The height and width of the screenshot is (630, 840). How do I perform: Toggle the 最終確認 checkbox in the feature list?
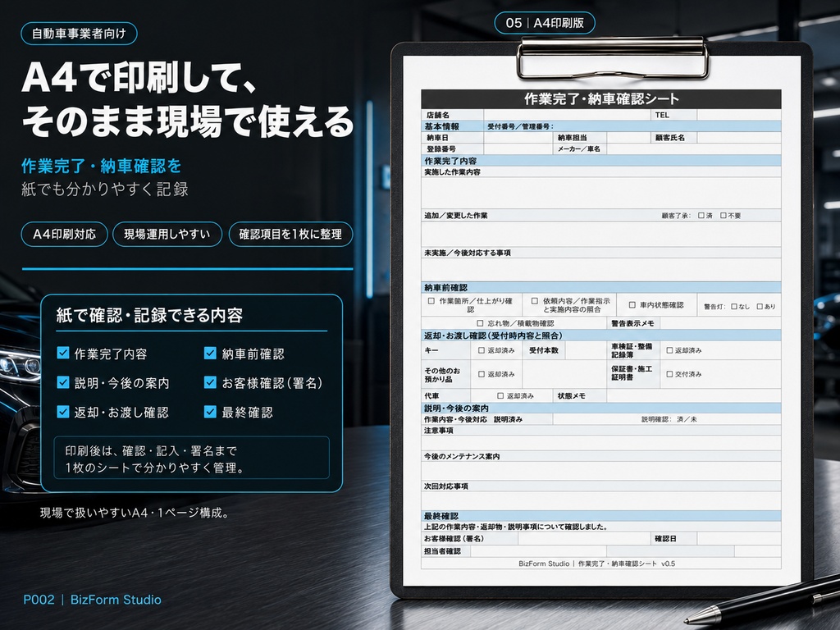pos(210,412)
